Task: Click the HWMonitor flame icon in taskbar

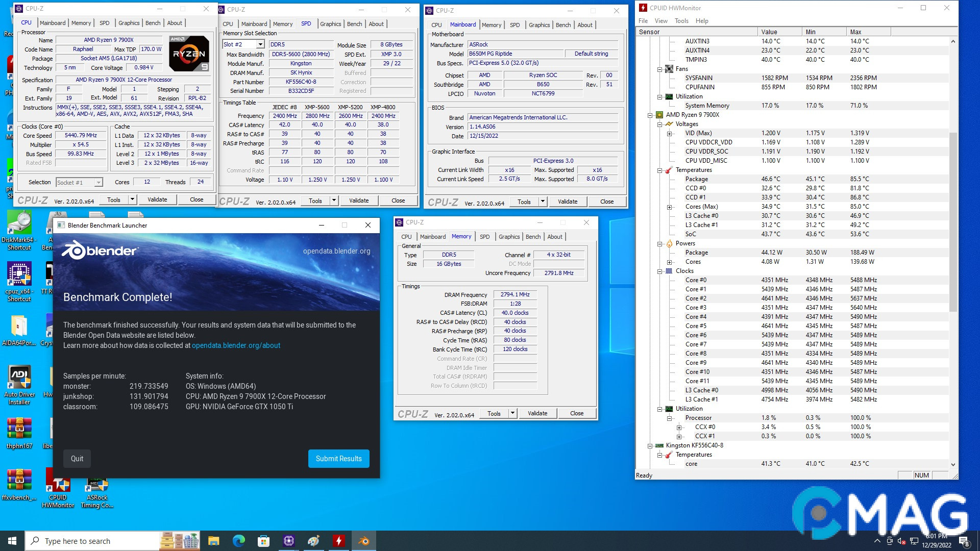Action: [x=338, y=540]
